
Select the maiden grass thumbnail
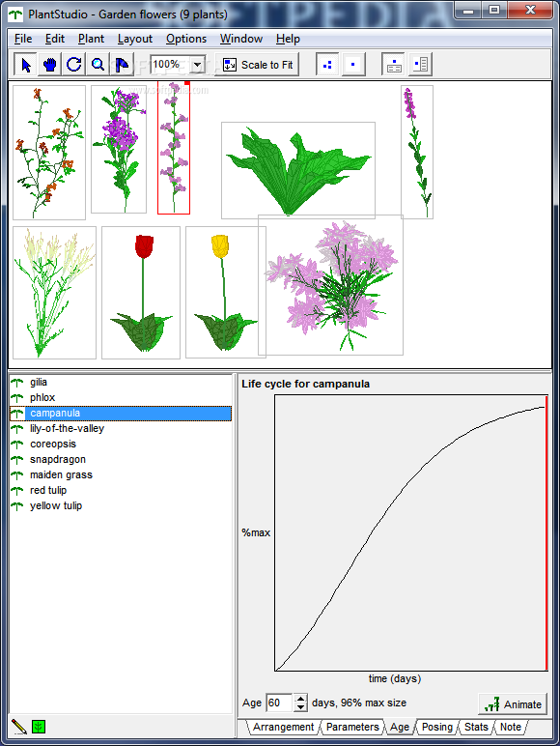tap(54, 293)
